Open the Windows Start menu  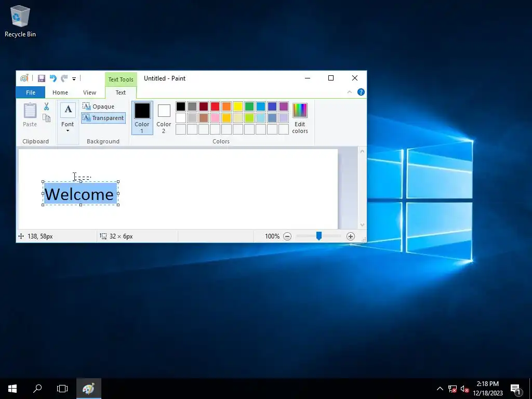pos(12,389)
